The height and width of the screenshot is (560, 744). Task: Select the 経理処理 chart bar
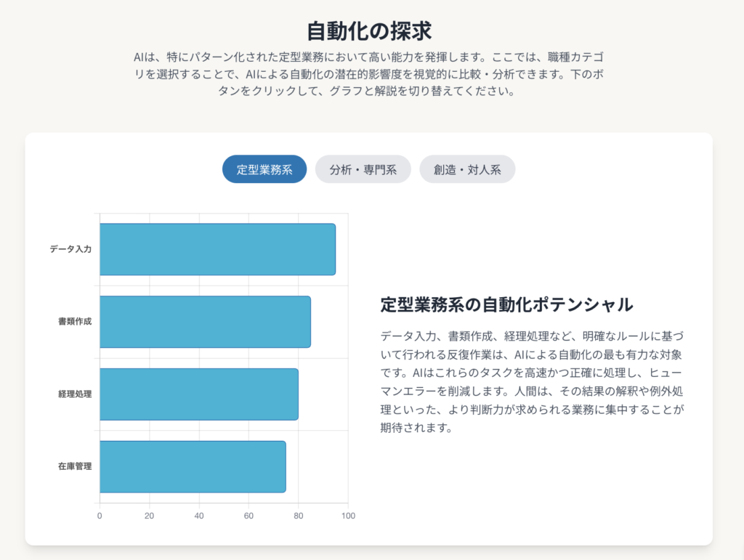pyautogui.click(x=198, y=394)
